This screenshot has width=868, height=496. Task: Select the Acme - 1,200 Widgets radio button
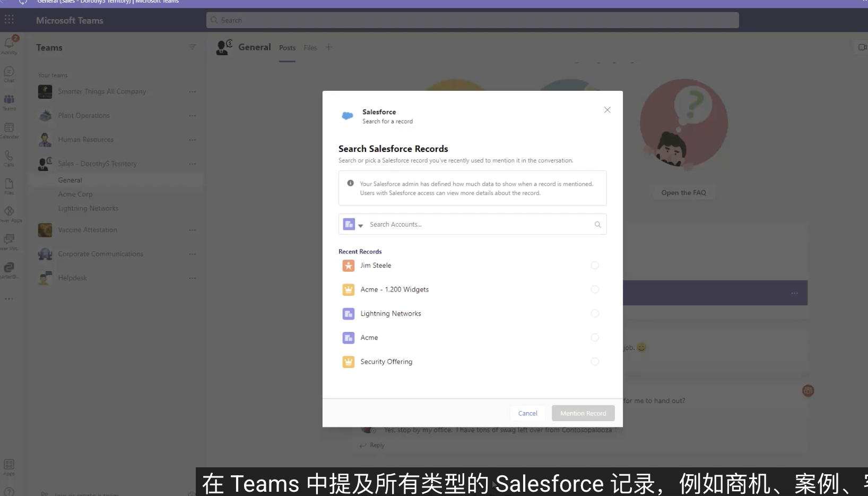(595, 289)
